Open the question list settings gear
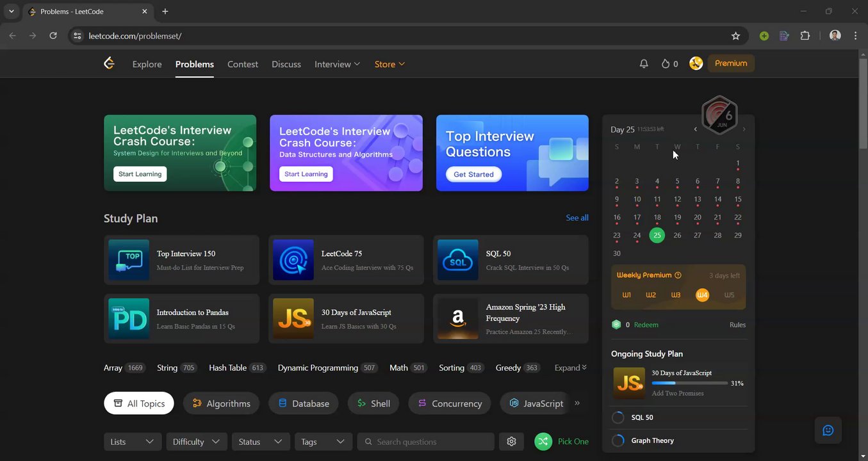 click(x=511, y=441)
